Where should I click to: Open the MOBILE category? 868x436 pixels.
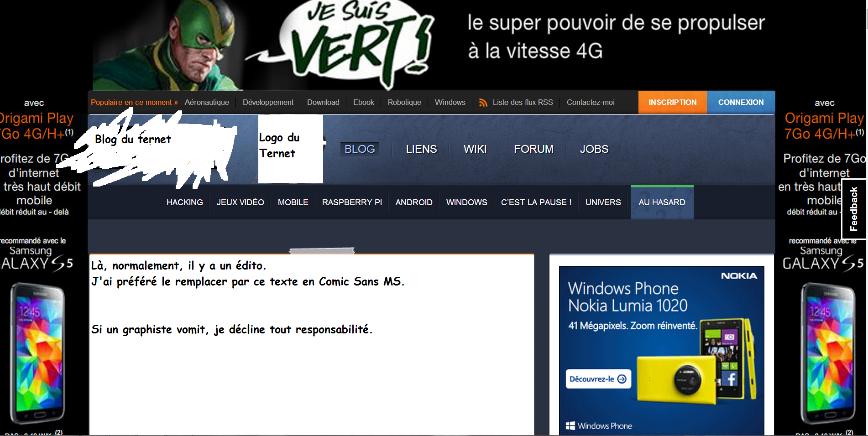point(293,202)
